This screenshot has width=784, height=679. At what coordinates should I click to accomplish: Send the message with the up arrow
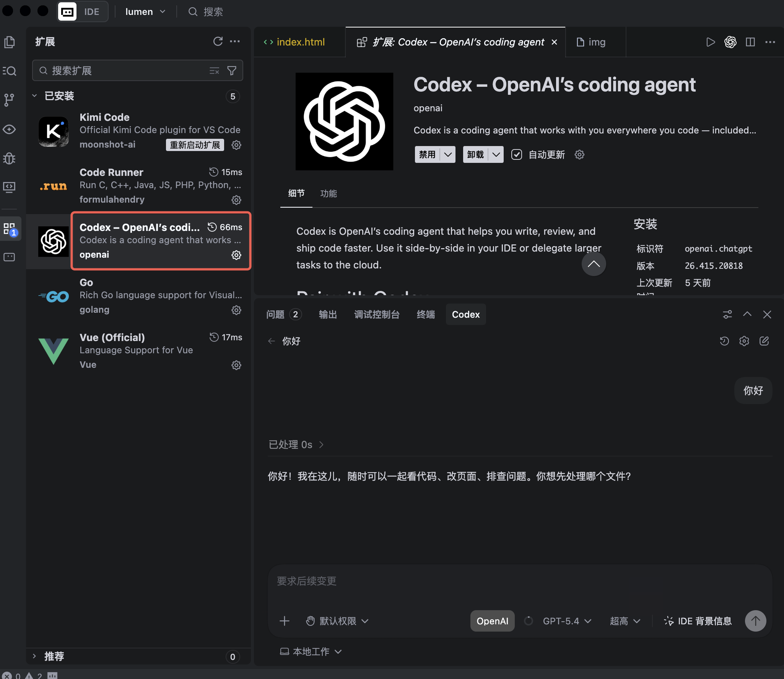755,621
